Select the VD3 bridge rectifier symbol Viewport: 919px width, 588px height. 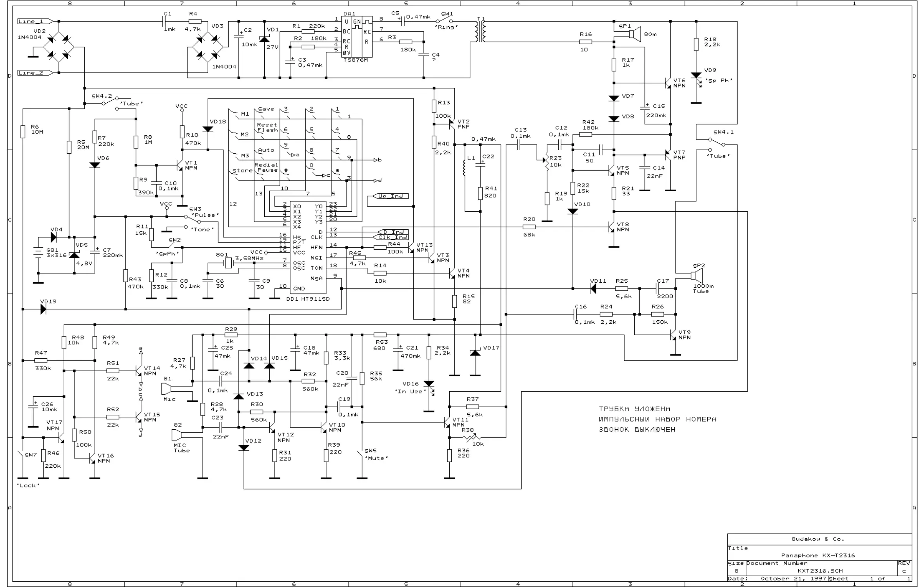(x=208, y=47)
